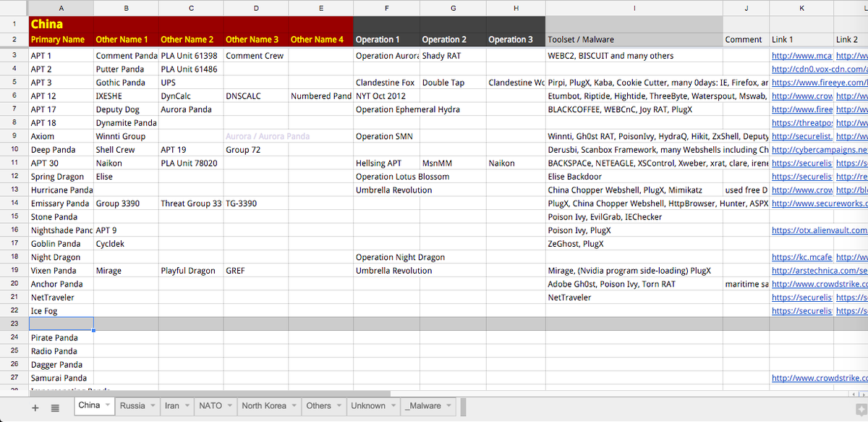Select the Comment Crew cell
The image size is (868, 422).
pos(256,56)
